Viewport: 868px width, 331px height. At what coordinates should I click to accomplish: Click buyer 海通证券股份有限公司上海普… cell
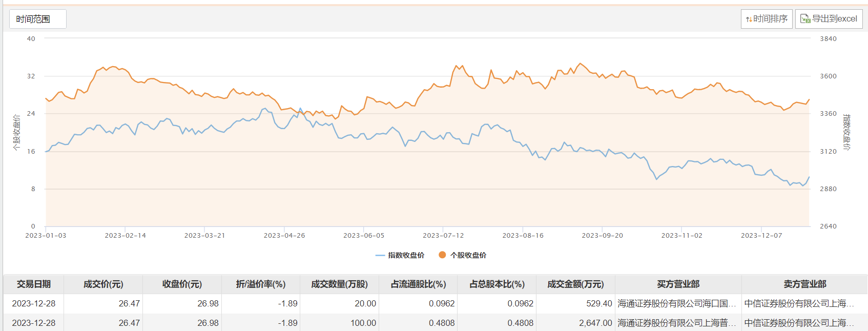click(678, 323)
